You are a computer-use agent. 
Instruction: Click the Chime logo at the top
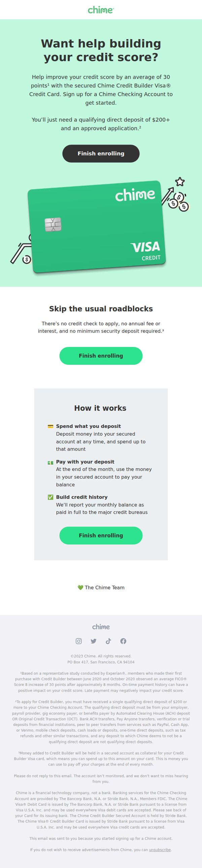coord(101,10)
